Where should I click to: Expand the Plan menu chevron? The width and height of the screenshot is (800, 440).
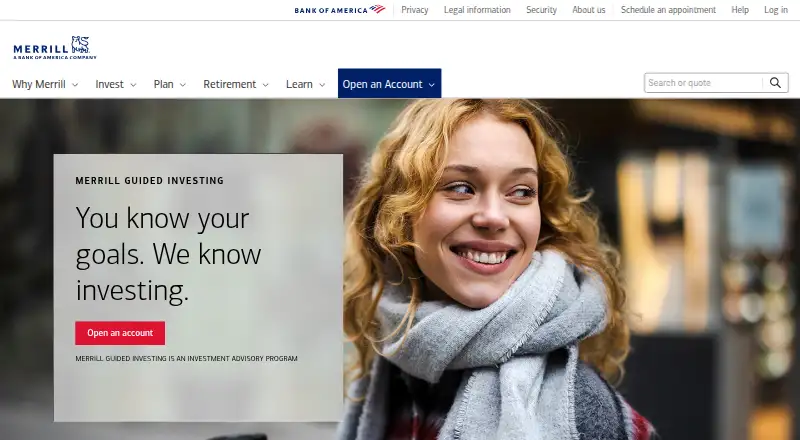[x=183, y=85]
